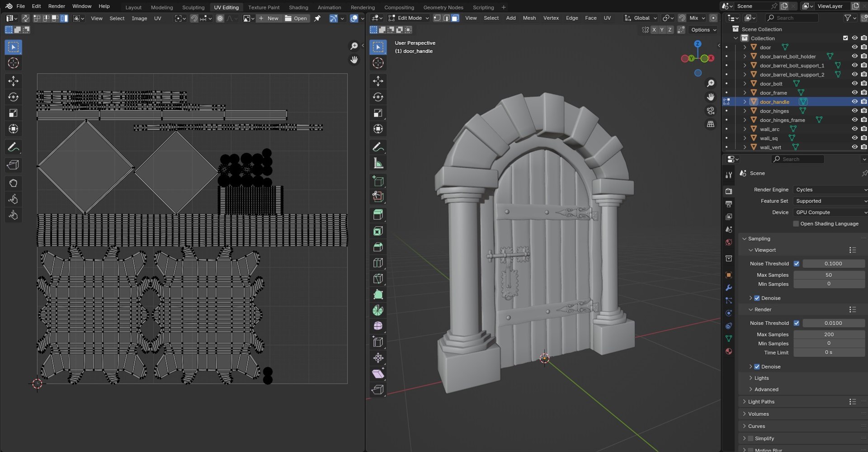
Task: Open the Mesh menu in 3D viewport
Action: tap(529, 18)
